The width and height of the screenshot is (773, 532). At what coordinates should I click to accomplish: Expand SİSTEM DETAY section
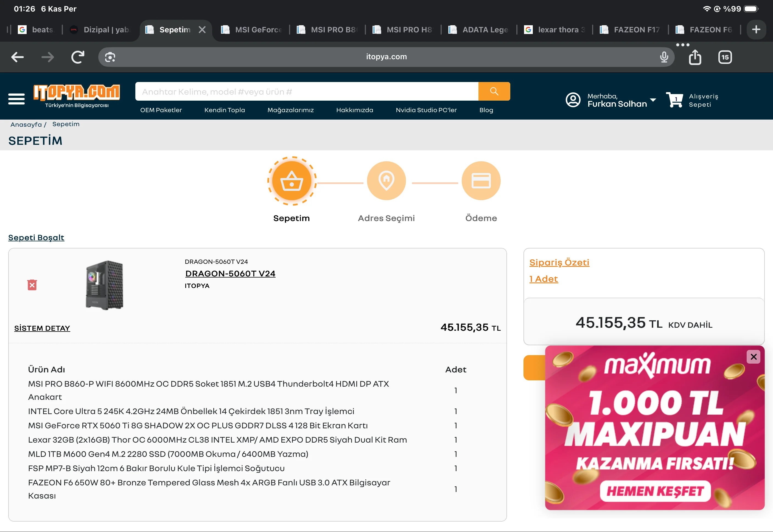[42, 328]
